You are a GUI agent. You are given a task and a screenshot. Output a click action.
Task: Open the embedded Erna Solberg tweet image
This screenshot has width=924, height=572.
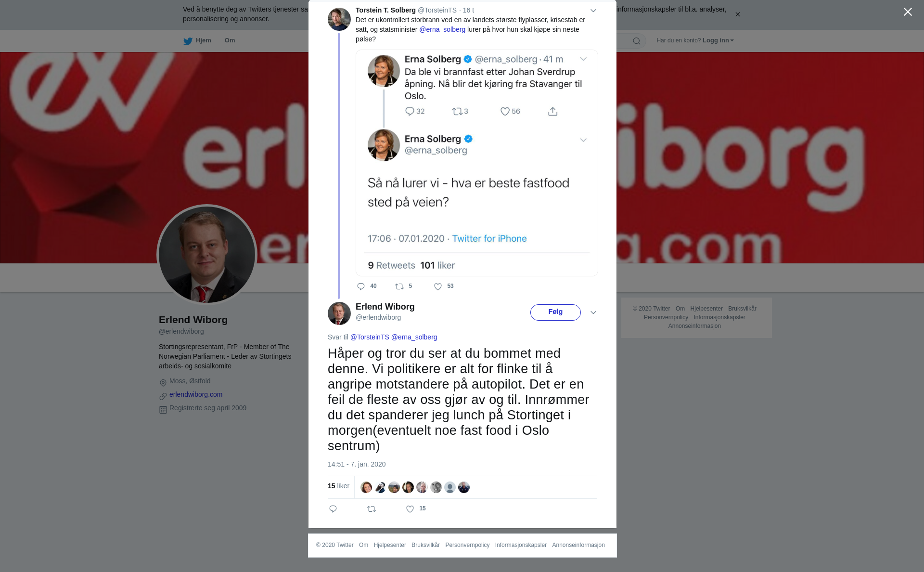point(476,163)
